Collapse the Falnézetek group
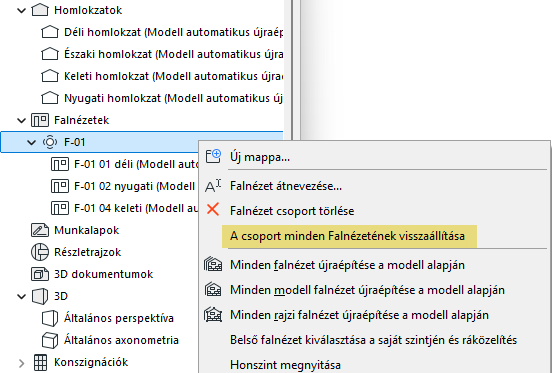 [x=22, y=121]
